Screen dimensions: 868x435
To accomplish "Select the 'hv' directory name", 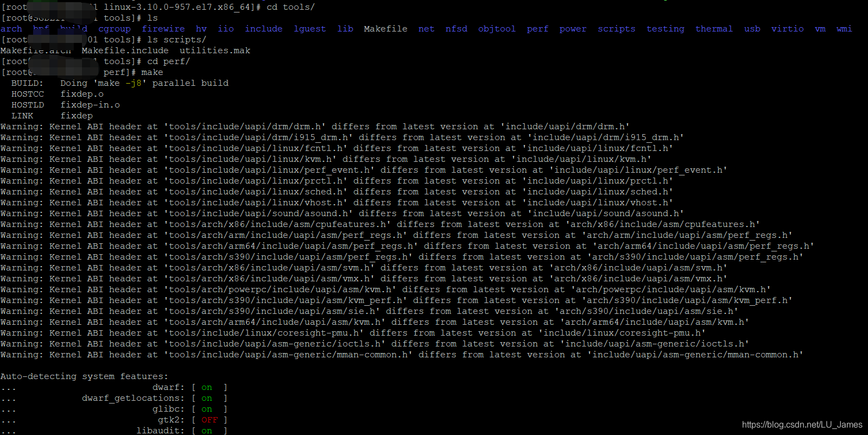I will (201, 29).
